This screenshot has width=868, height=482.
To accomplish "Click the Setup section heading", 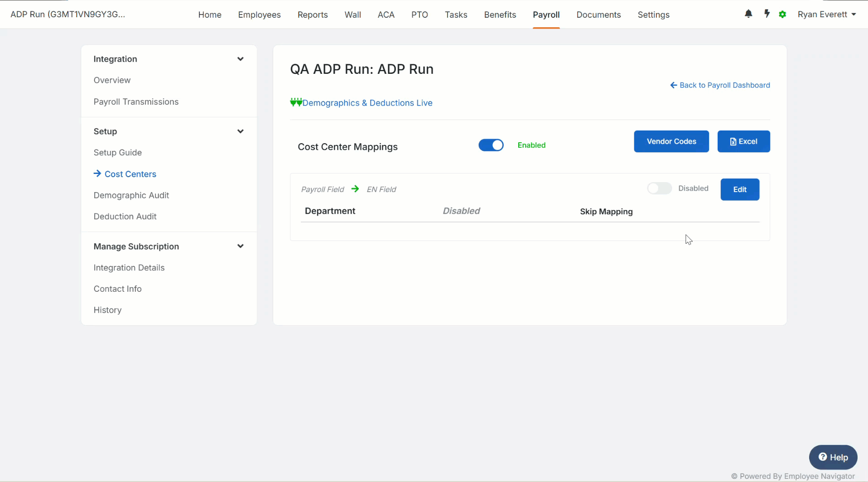I will (105, 131).
